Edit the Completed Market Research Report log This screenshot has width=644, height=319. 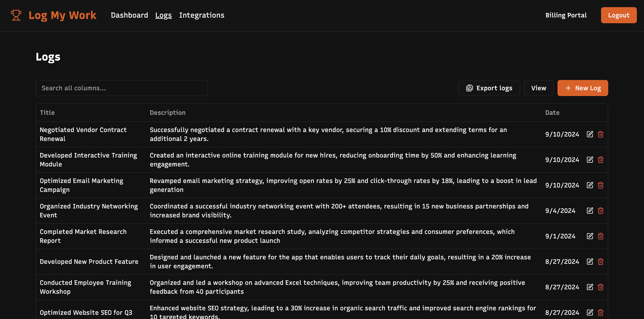[x=590, y=236]
